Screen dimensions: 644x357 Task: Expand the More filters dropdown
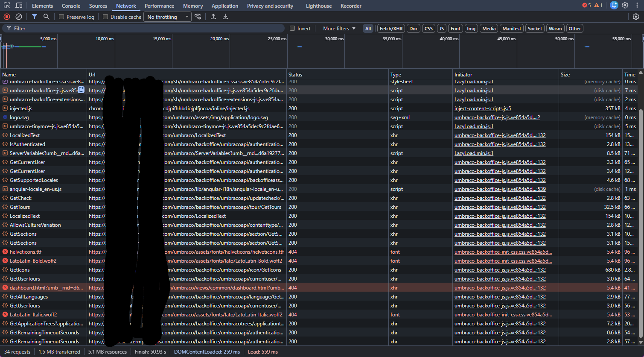(339, 29)
